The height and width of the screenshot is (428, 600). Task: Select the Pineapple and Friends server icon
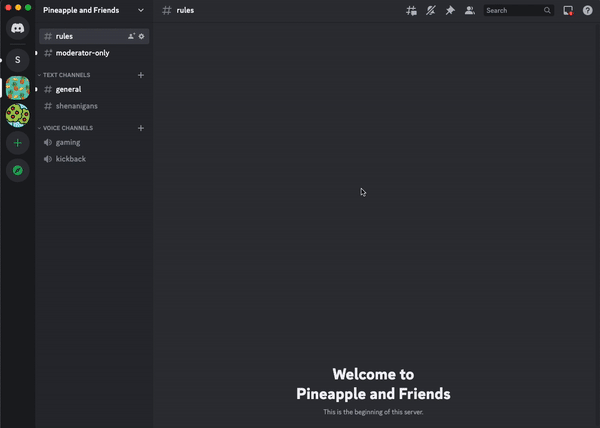pyautogui.click(x=18, y=88)
